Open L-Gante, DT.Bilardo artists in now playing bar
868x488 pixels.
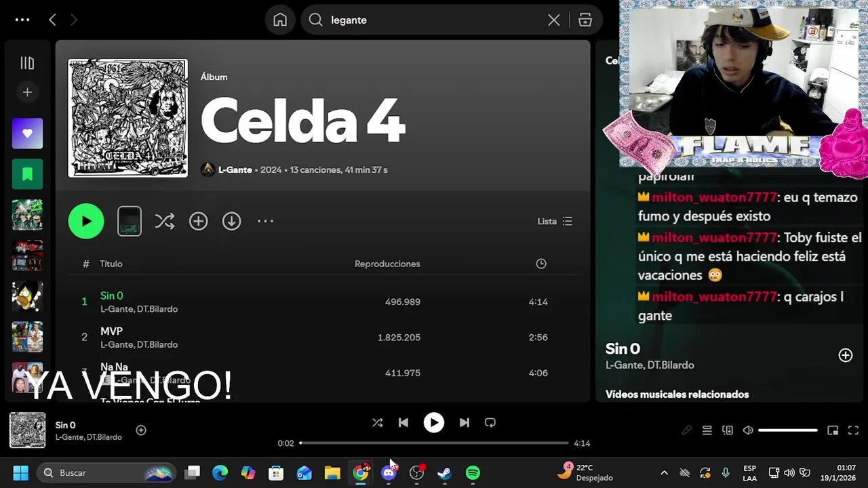coord(88,437)
